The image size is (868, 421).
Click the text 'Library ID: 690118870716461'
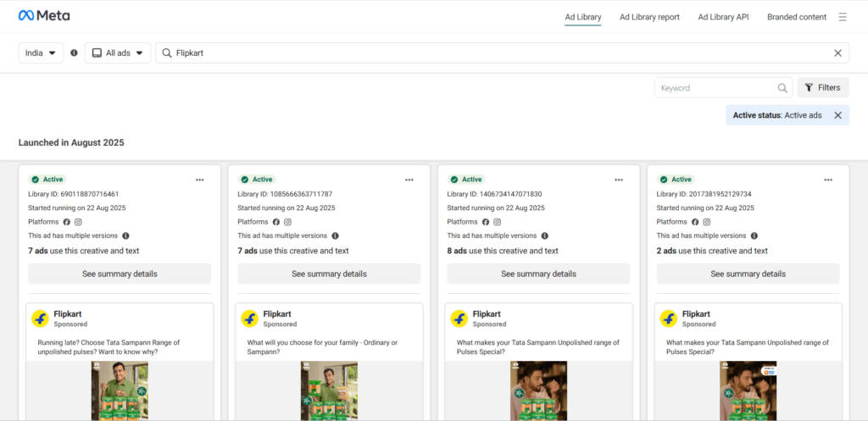(74, 194)
